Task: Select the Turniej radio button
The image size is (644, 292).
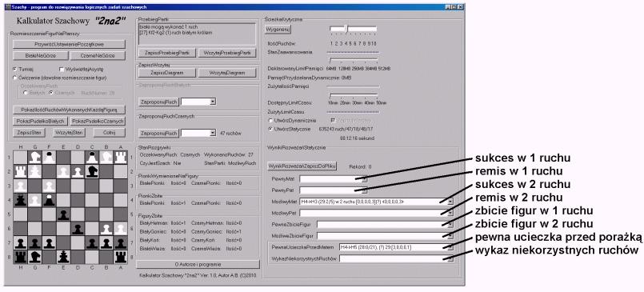Action: click(x=15, y=70)
